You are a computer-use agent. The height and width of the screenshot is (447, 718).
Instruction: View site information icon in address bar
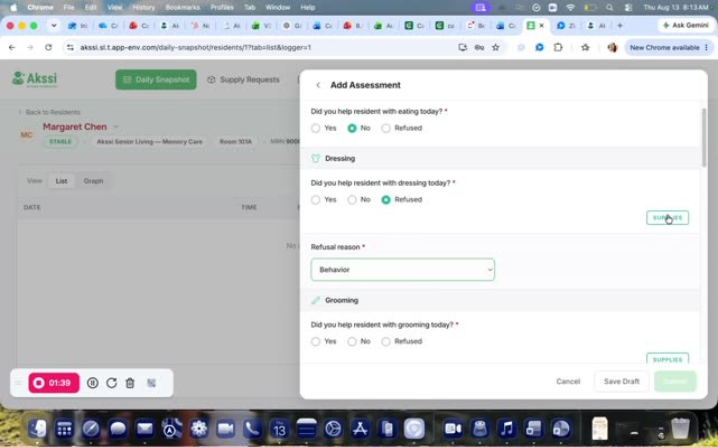point(70,47)
